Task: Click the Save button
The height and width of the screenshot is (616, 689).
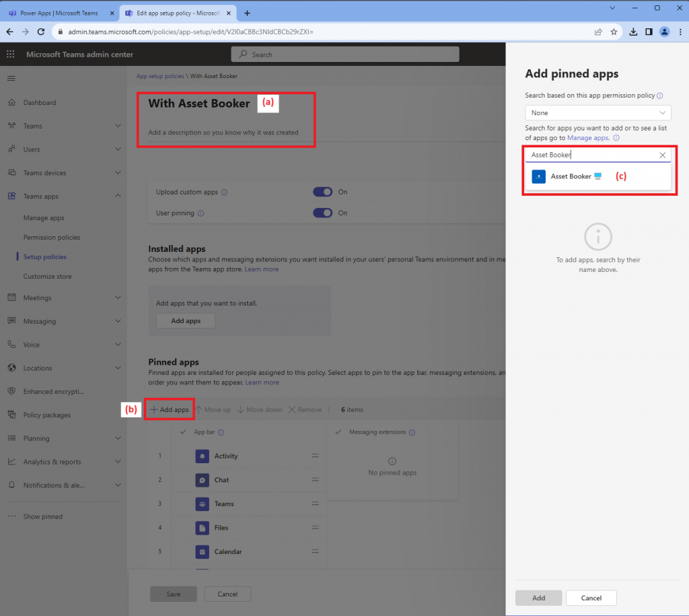Action: pyautogui.click(x=173, y=594)
